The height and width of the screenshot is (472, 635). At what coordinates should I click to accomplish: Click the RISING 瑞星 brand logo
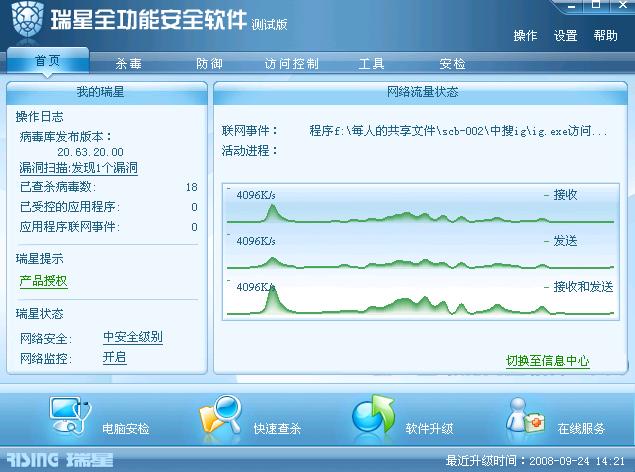point(60,460)
